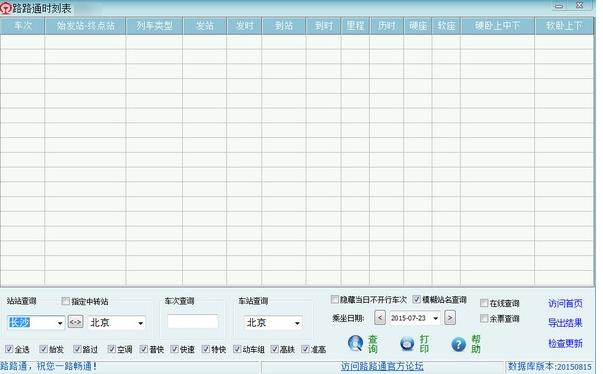Toggle the 高铁 checkbox
The height and width of the screenshot is (374, 603).
point(275,349)
